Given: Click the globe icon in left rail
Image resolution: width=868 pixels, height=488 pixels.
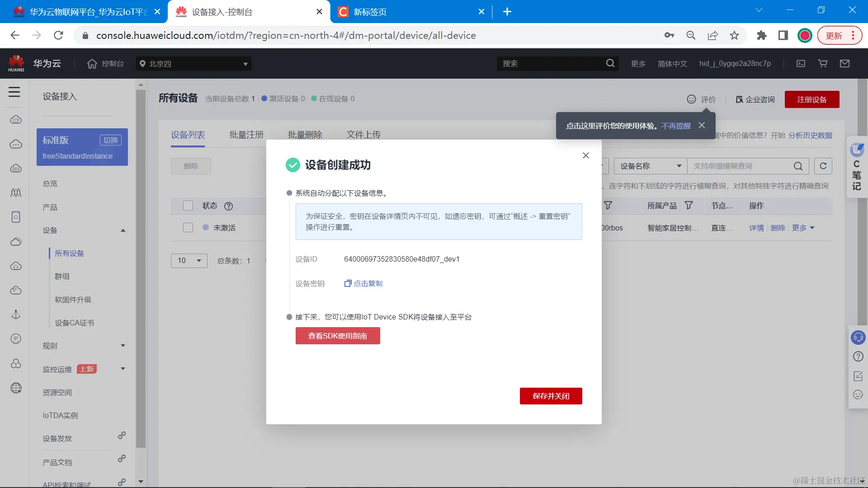Looking at the screenshot, I should point(16,388).
